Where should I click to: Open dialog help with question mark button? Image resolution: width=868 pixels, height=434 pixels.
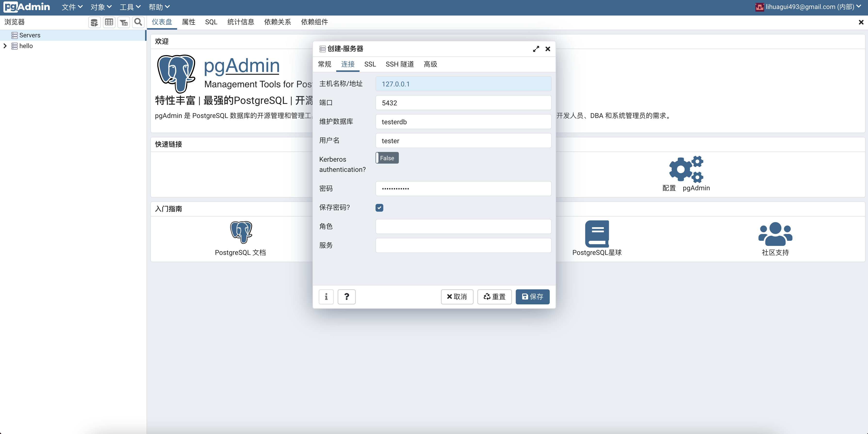(x=346, y=297)
